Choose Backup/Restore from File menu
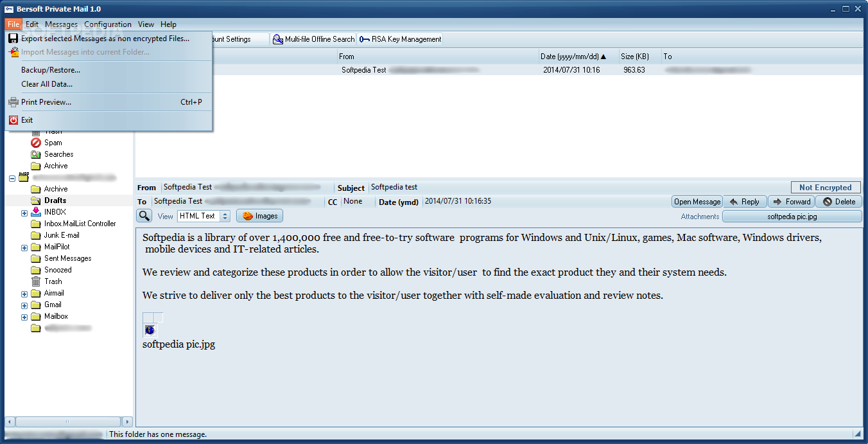The image size is (868, 444). click(108, 70)
